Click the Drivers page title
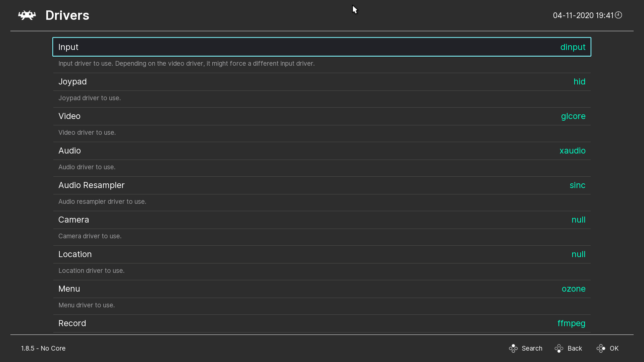Viewport: 644px width, 362px height. tap(67, 15)
